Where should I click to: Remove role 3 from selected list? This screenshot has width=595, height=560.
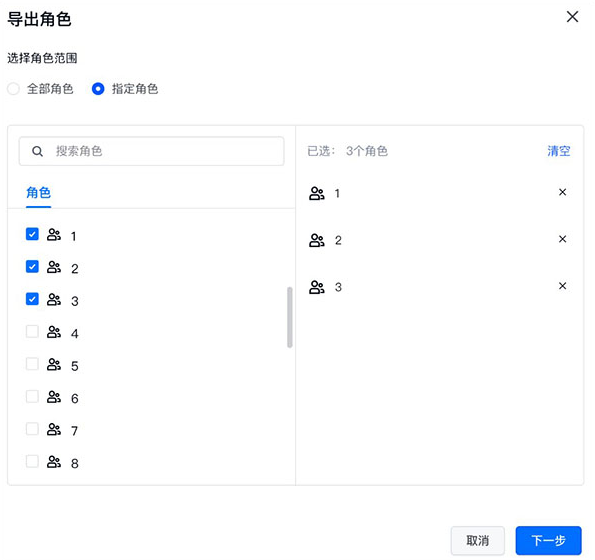click(562, 286)
